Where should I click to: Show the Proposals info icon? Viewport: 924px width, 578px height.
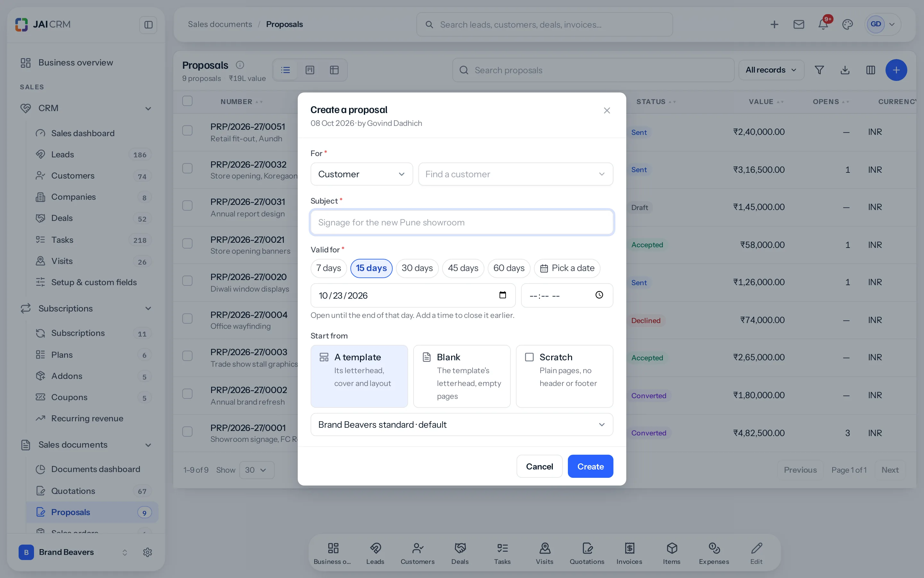point(240,65)
